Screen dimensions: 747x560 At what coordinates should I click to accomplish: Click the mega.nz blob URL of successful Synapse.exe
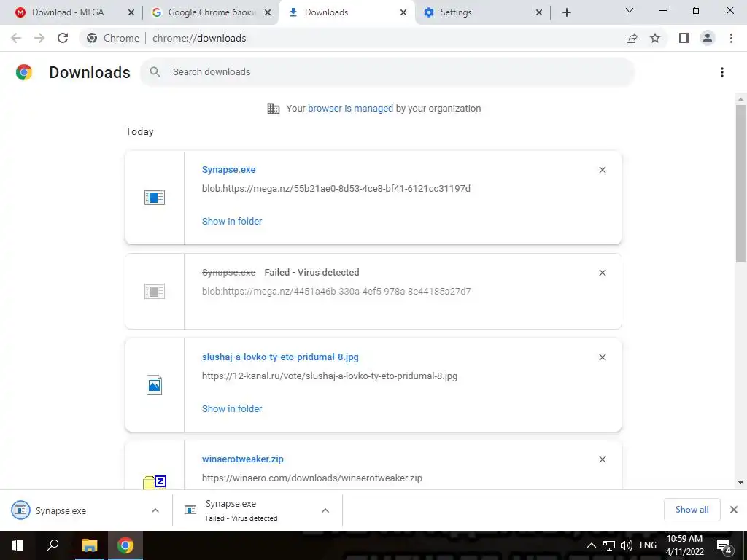pyautogui.click(x=336, y=189)
